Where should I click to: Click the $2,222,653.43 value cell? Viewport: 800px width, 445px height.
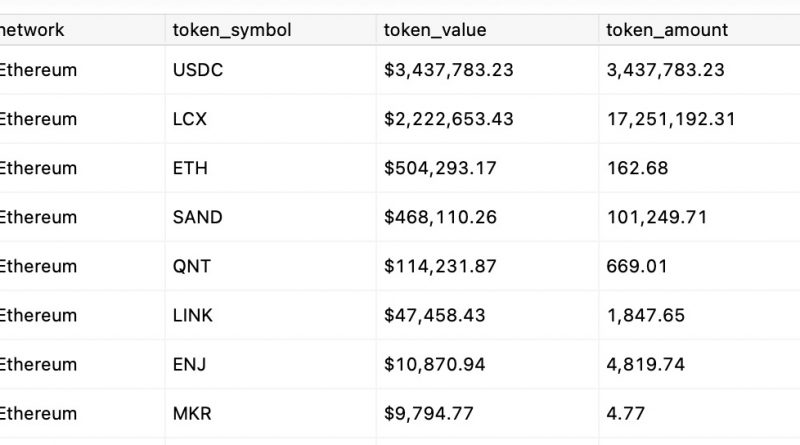coord(449,119)
